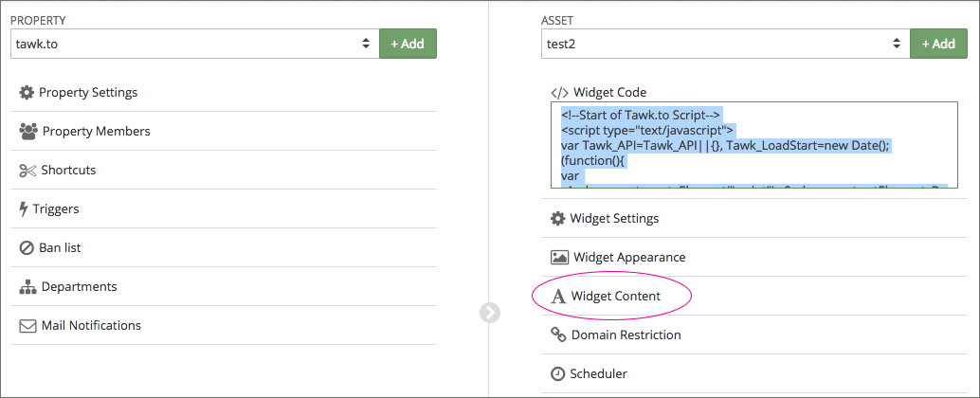The image size is (980, 398).
Task: Click the Widget Settings gear icon
Action: point(557,219)
